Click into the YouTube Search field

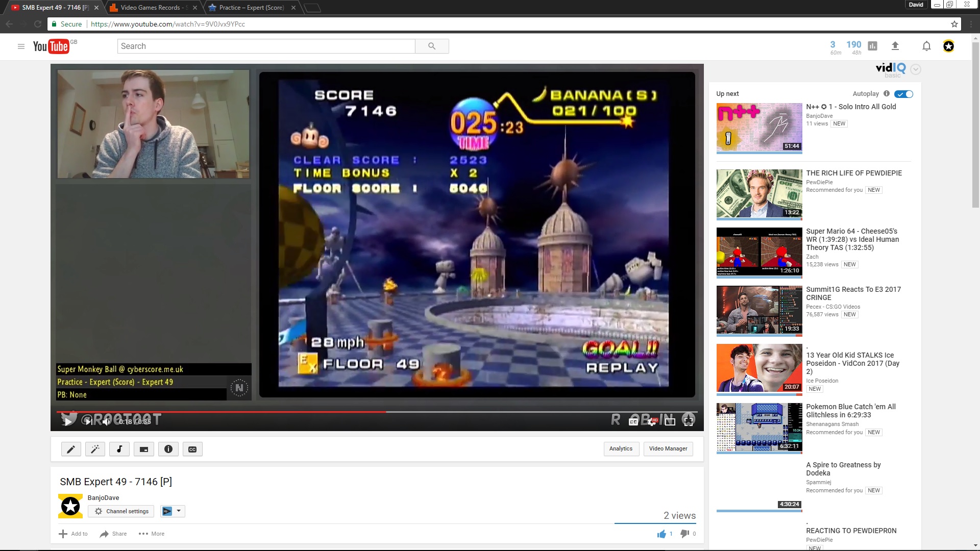pyautogui.click(x=266, y=46)
